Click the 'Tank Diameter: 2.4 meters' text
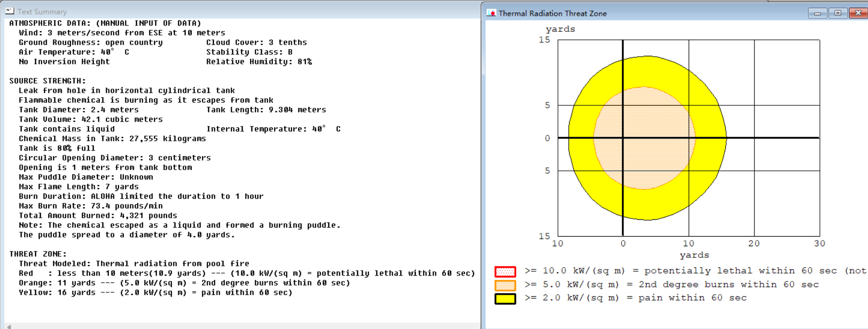Viewport: 868px width, 329px height. 79,110
